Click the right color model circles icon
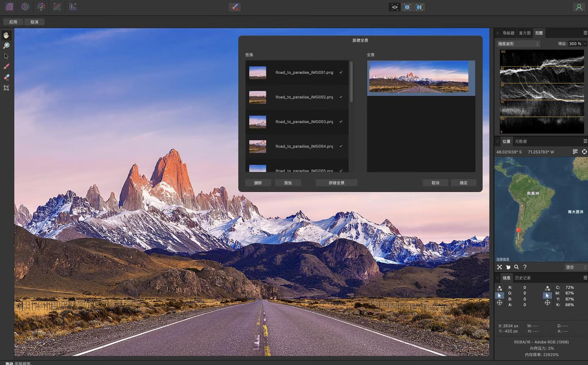The height and width of the screenshot is (365, 588). pos(547,288)
